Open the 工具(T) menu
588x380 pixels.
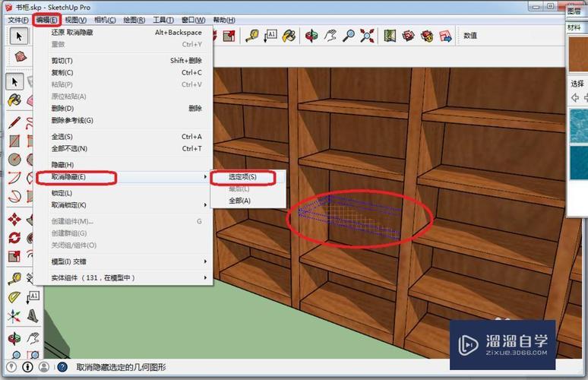[163, 20]
